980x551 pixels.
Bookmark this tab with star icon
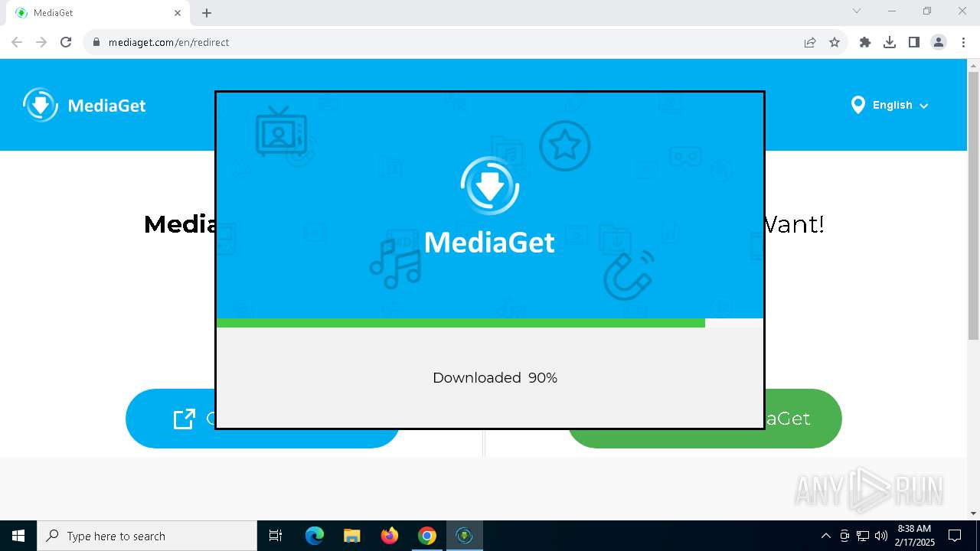pos(835,42)
